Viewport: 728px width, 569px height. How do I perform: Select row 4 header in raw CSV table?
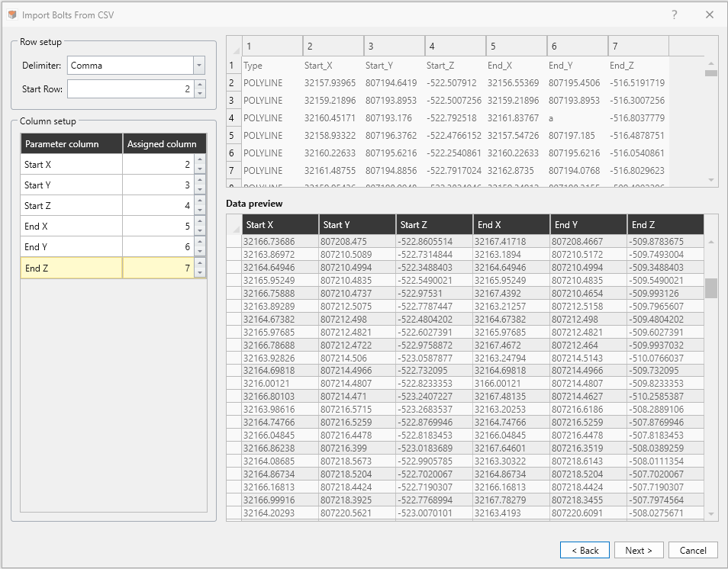pyautogui.click(x=233, y=118)
